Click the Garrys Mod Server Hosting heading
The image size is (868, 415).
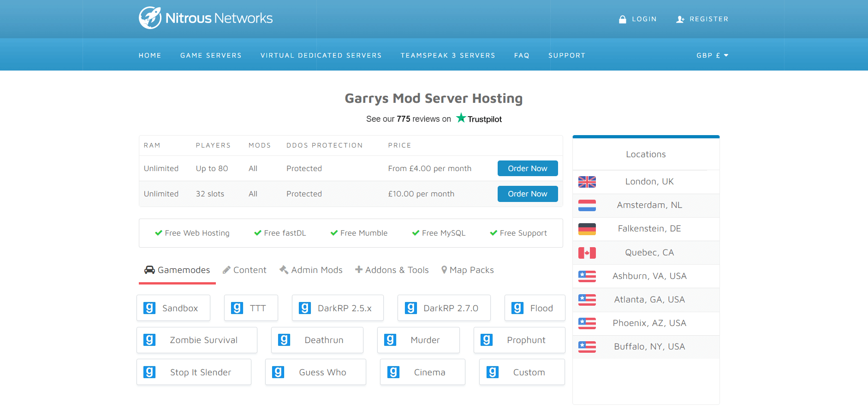pyautogui.click(x=434, y=98)
